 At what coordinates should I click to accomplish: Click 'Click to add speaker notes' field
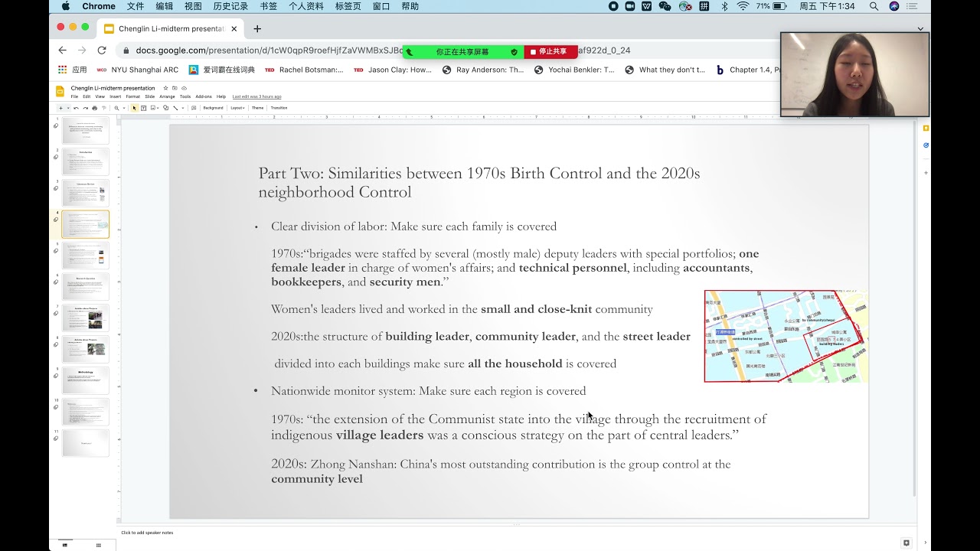(147, 533)
